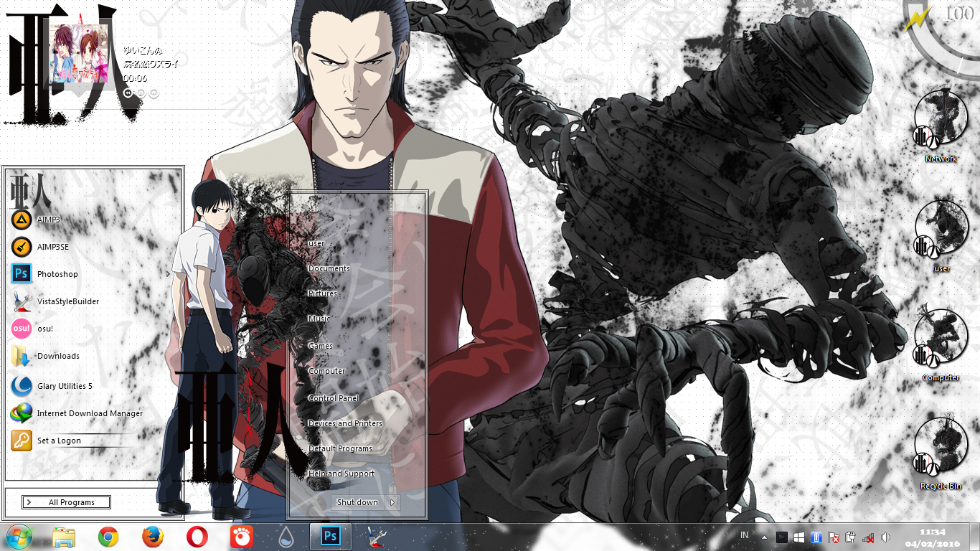Open File Explorer on the taskbar

[64, 537]
